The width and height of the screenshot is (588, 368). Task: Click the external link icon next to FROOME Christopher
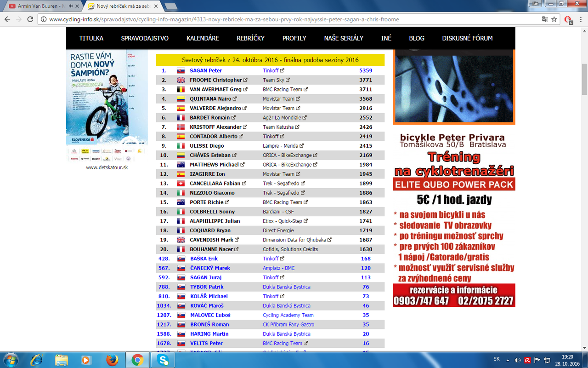[245, 80]
